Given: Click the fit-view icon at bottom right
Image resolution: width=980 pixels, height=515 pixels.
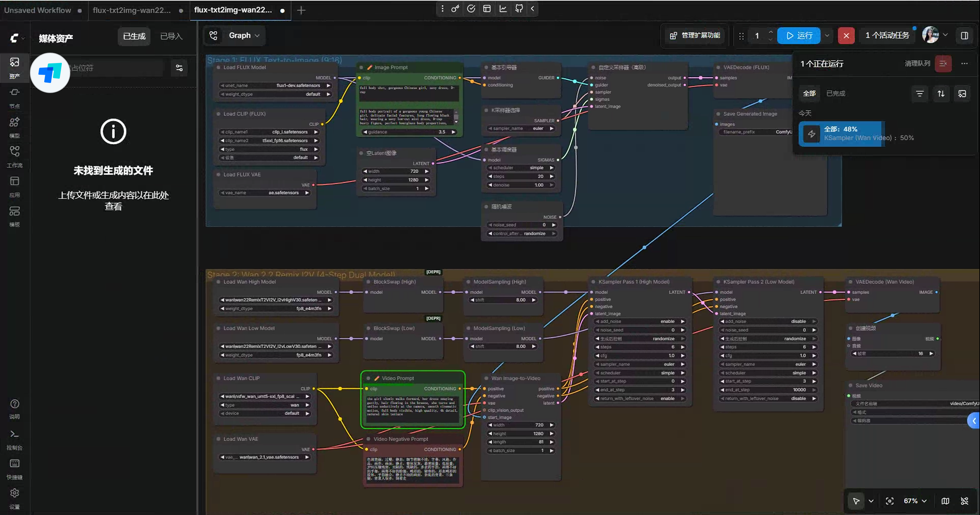Looking at the screenshot, I should coord(890,501).
